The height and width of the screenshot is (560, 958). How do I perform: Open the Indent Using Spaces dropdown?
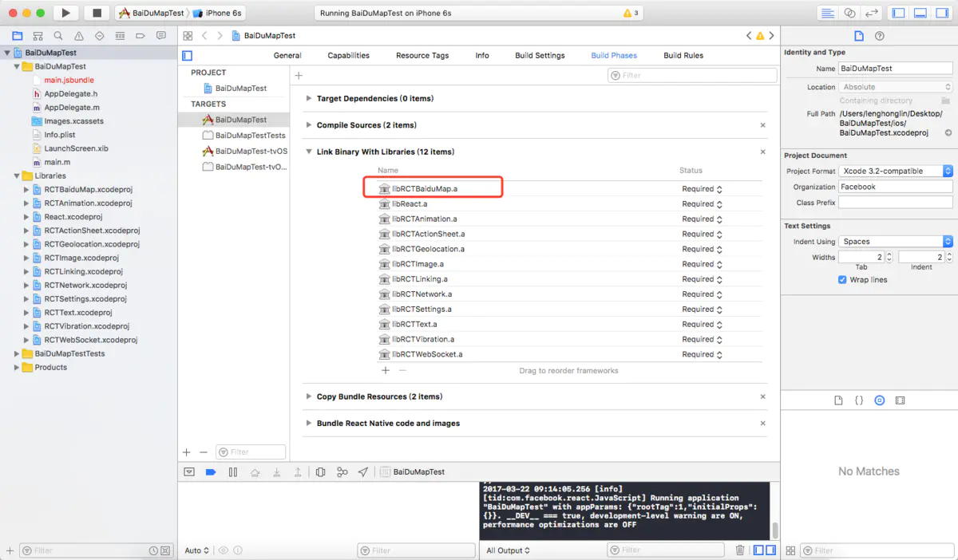(896, 242)
